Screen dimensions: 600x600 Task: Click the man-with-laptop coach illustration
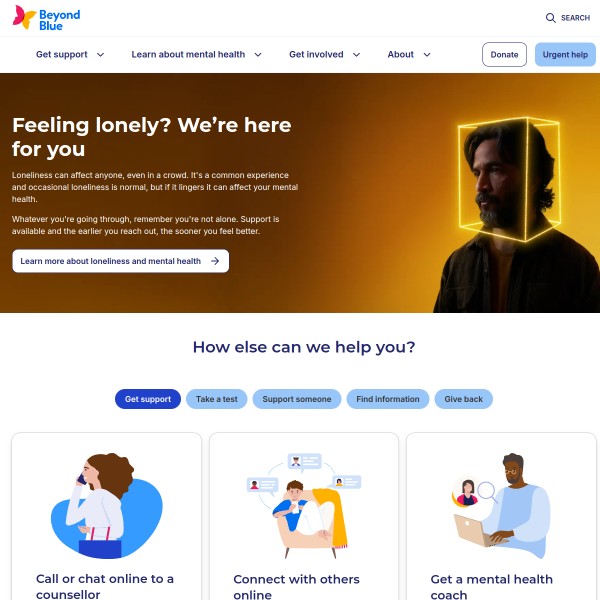pyautogui.click(x=501, y=506)
